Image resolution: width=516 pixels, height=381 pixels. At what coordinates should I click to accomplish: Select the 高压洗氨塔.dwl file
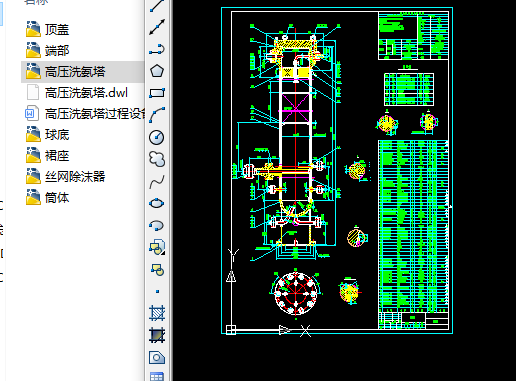[x=77, y=93]
